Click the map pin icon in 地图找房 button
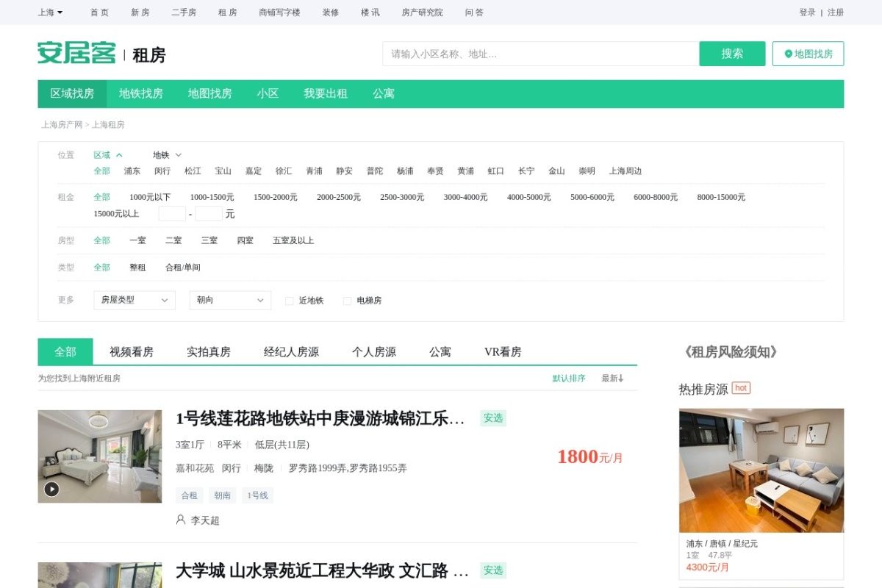 coord(789,54)
